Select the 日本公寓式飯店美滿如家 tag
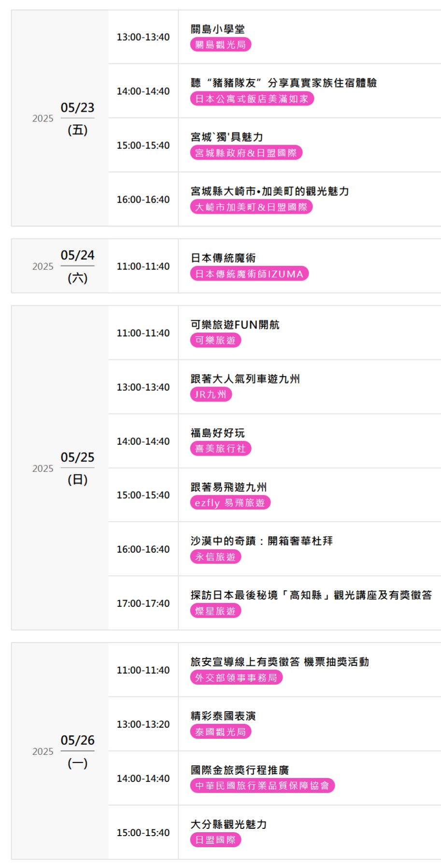Screen dimensions: 441x868 (x=252, y=99)
